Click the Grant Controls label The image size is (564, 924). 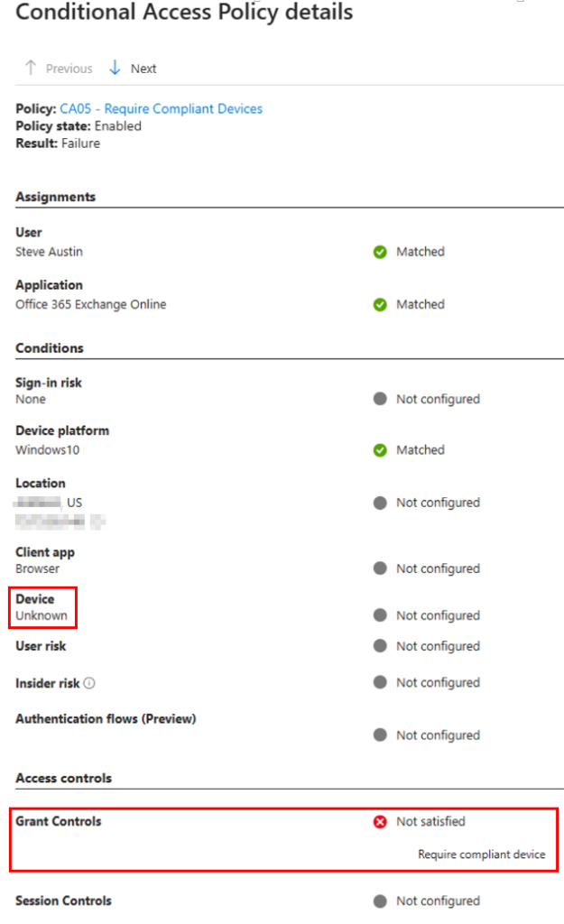(x=59, y=822)
